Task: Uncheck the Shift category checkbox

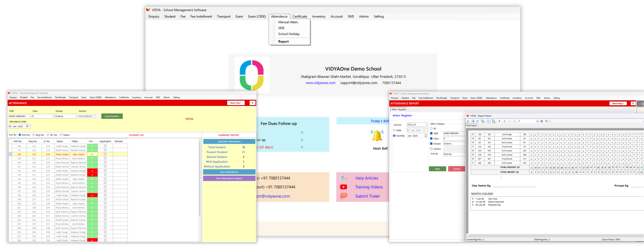Action: pos(431,134)
